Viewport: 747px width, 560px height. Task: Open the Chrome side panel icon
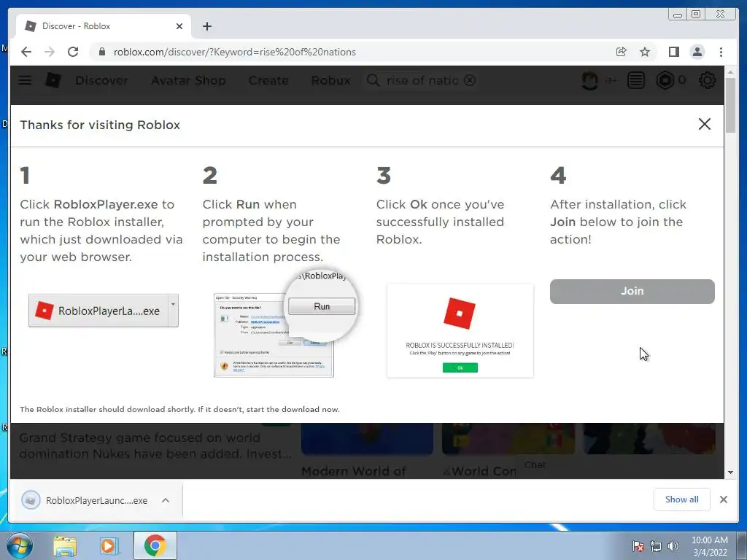pyautogui.click(x=673, y=52)
